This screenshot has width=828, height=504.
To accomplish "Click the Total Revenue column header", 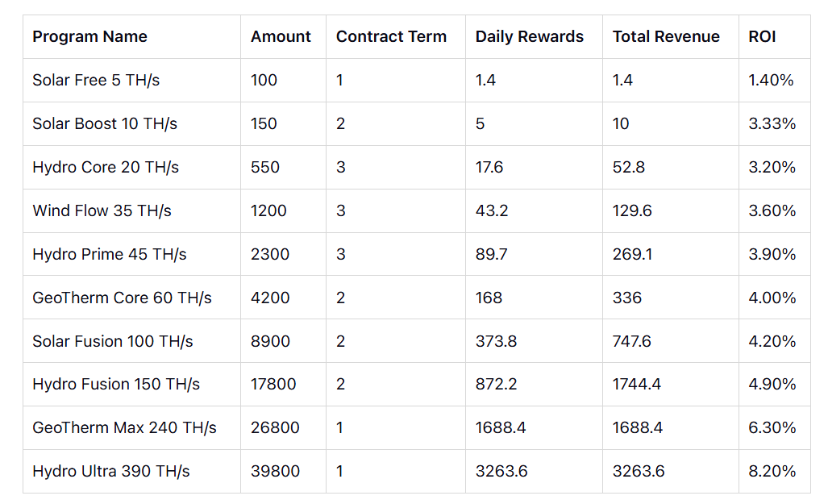I will pyautogui.click(x=666, y=37).
